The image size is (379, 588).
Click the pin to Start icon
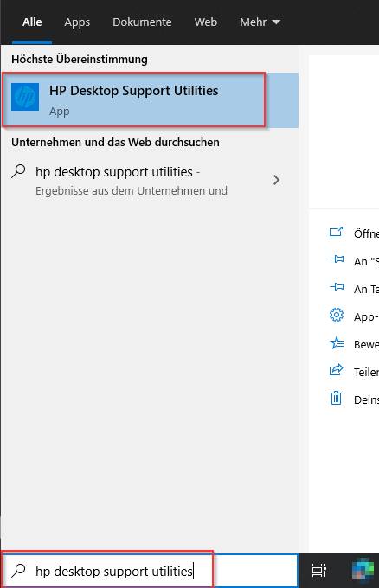point(337,259)
